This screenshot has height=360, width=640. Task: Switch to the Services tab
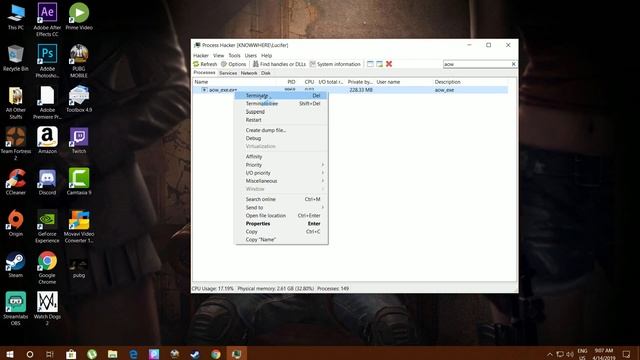[228, 73]
